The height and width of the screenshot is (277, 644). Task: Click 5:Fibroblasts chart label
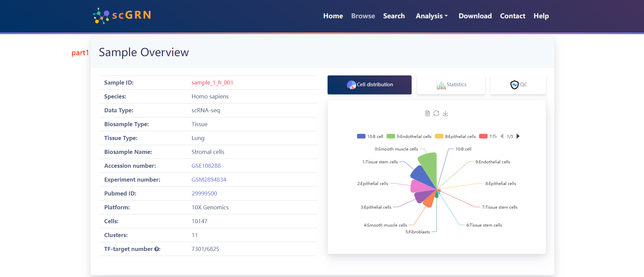418,232
